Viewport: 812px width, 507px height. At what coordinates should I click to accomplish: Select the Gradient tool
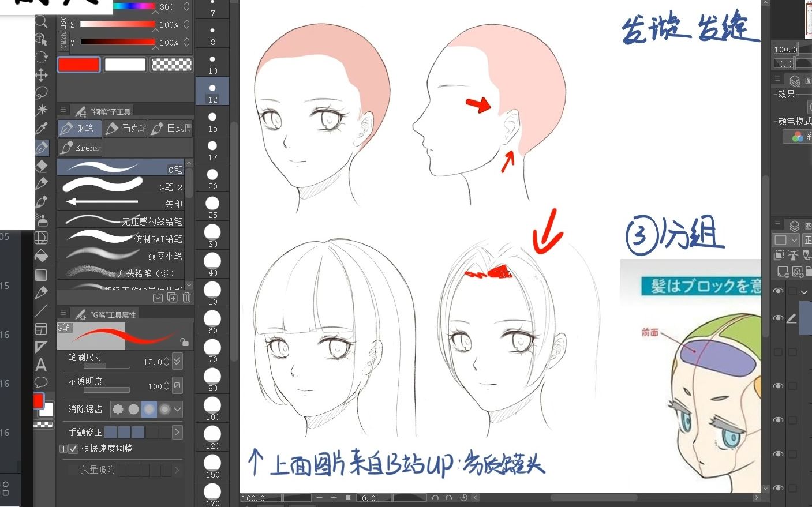tap(41, 275)
